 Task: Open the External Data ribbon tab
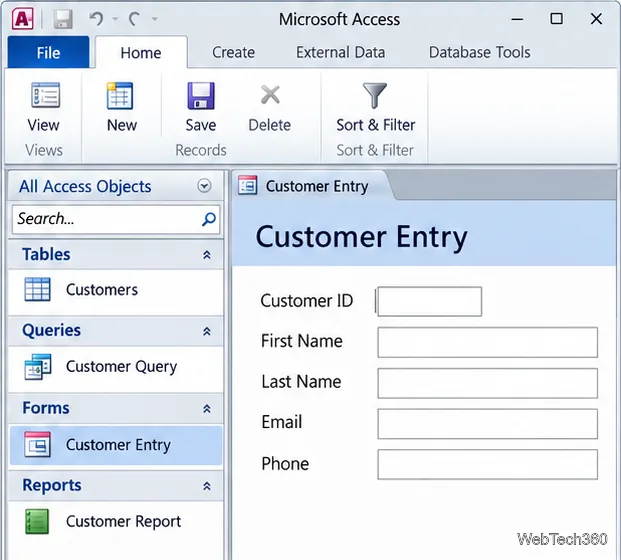(x=340, y=52)
